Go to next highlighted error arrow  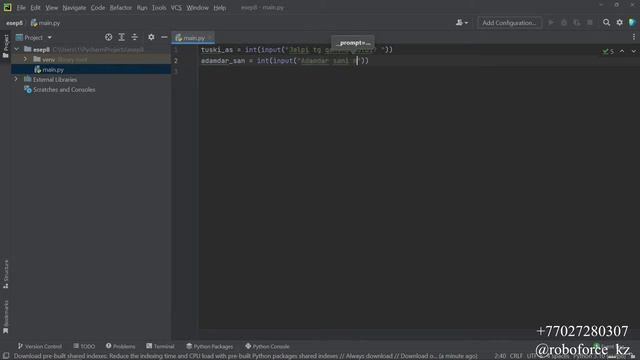(633, 51)
